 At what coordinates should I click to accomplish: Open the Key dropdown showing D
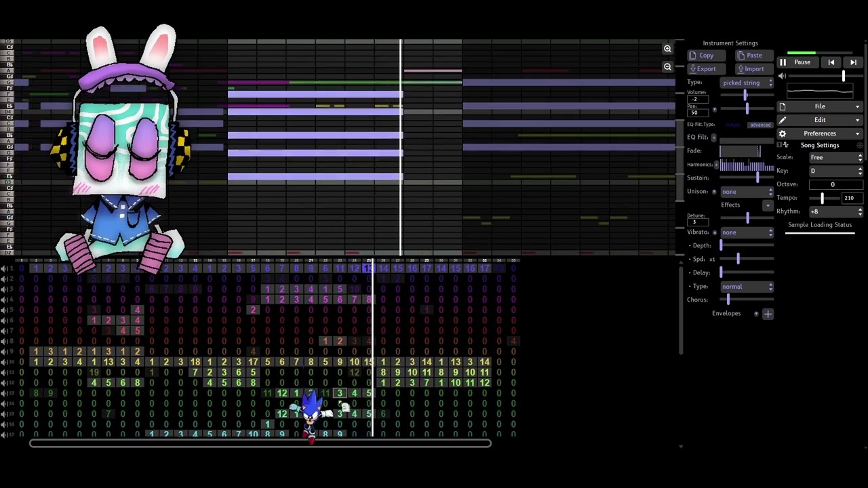[x=836, y=171]
